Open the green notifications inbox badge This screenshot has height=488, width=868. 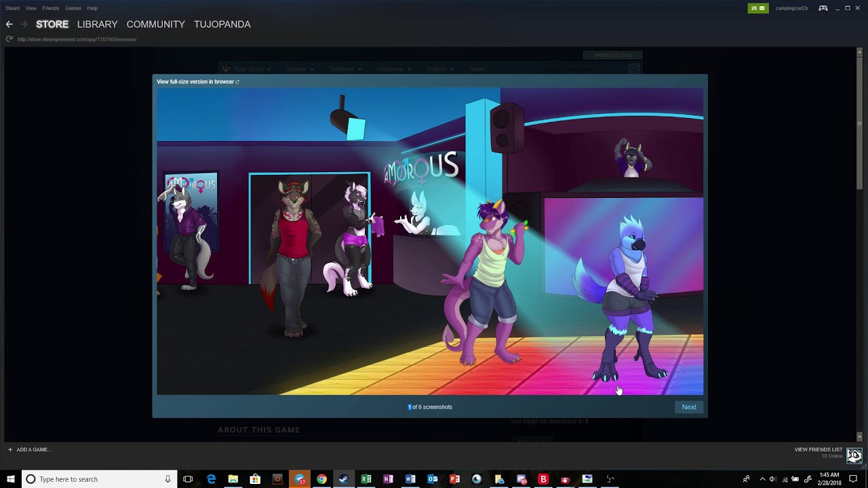click(x=758, y=8)
